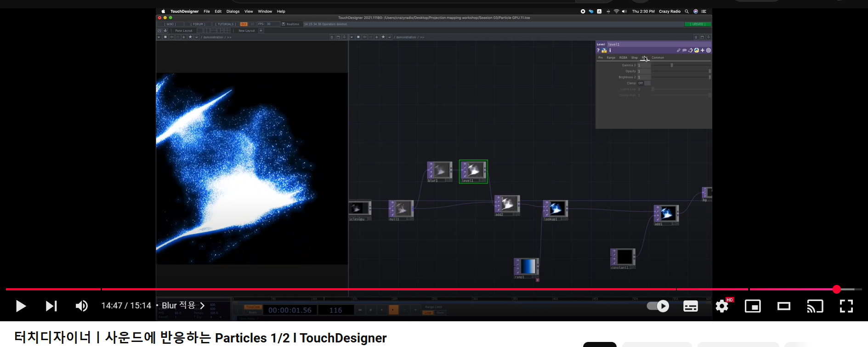Select the single pane layout icon
The image size is (868, 347).
pyautogui.click(x=200, y=31)
